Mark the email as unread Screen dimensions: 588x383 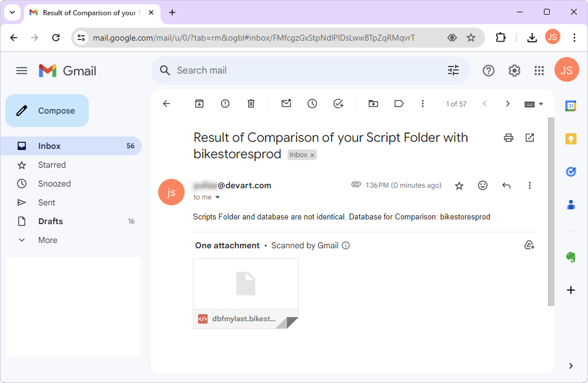[x=286, y=103]
